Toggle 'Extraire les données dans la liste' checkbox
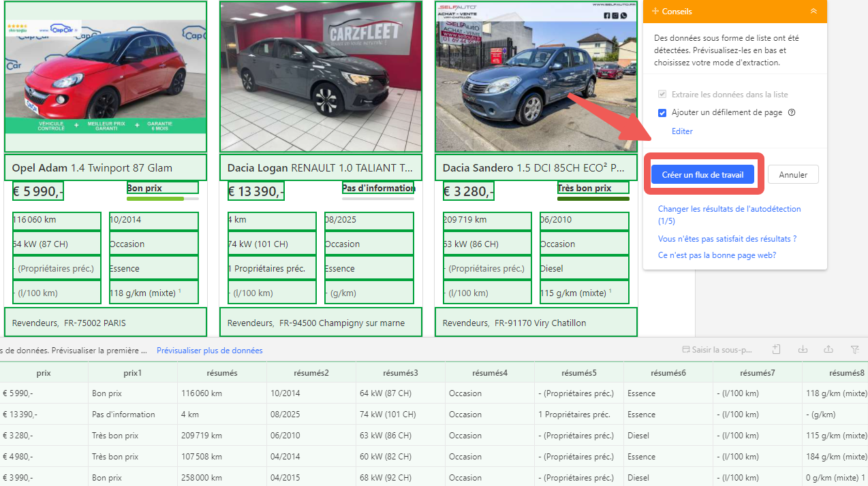868x486 pixels. click(x=662, y=95)
